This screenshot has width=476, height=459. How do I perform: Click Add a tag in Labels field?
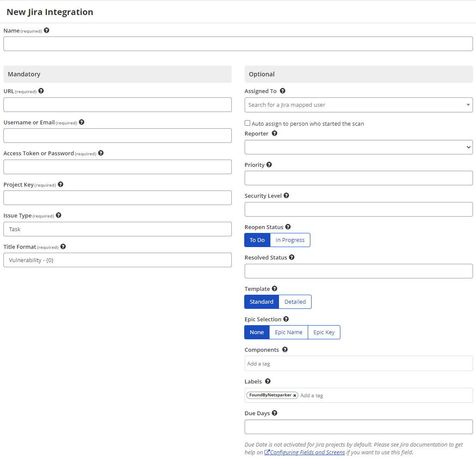[x=312, y=395]
